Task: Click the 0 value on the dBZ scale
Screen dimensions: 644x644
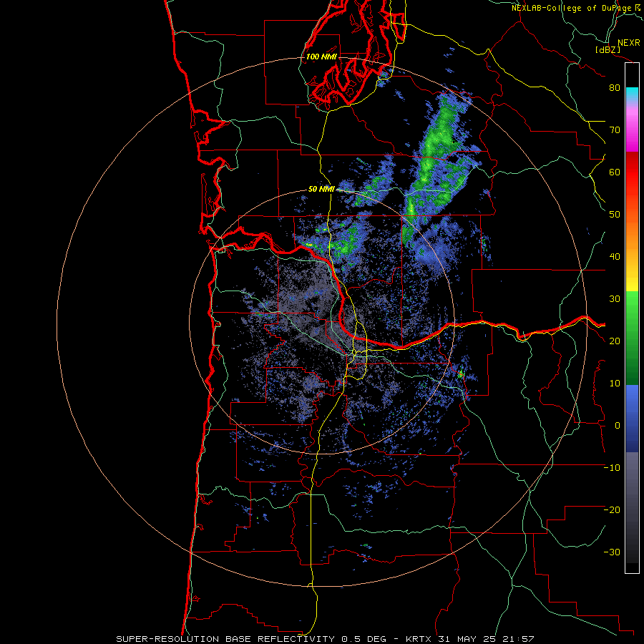Action: (x=618, y=426)
